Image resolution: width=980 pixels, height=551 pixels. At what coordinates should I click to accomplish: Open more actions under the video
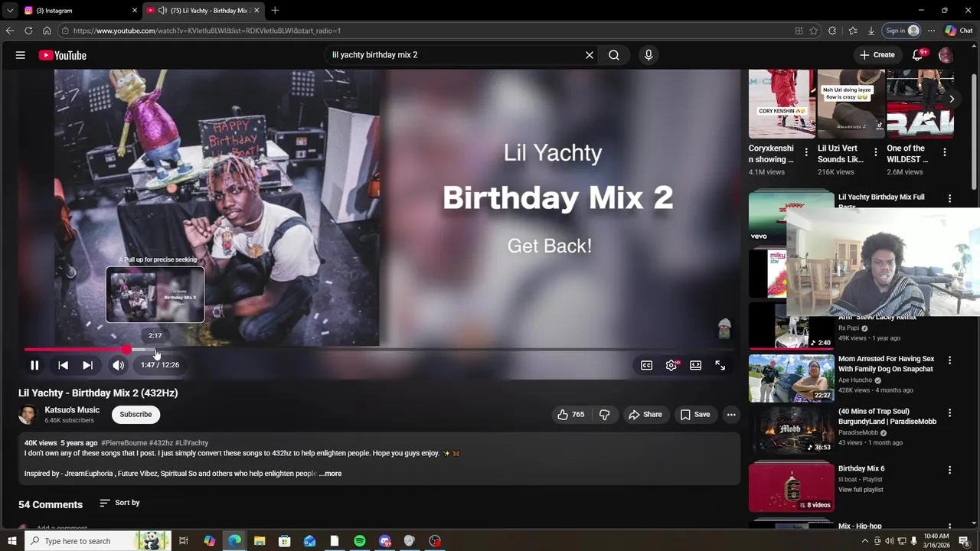[x=731, y=414]
